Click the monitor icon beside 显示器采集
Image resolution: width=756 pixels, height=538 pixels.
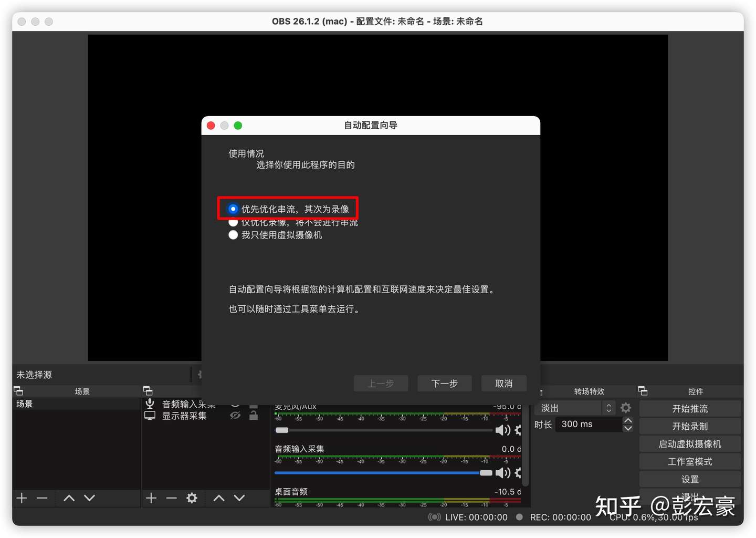click(150, 416)
